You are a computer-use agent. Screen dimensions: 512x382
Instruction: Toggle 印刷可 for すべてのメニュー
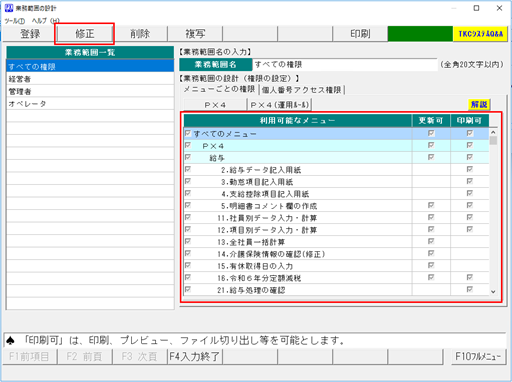point(470,133)
